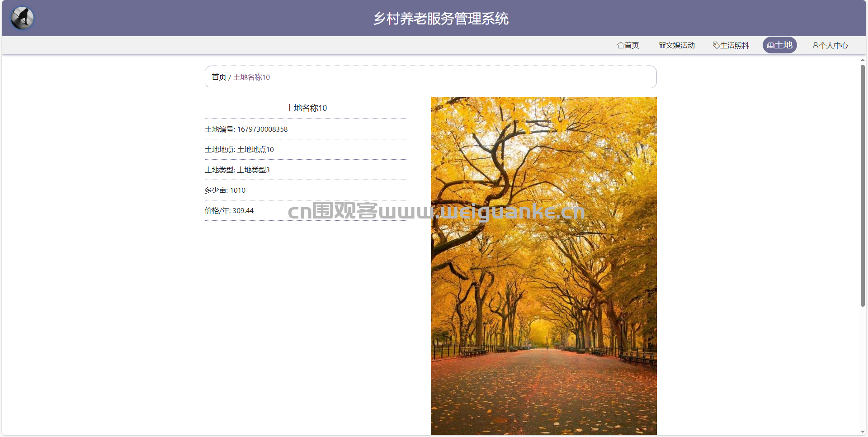Select the 价格/年: 309.44 row
The width and height of the screenshot is (868, 437).
pyautogui.click(x=306, y=211)
